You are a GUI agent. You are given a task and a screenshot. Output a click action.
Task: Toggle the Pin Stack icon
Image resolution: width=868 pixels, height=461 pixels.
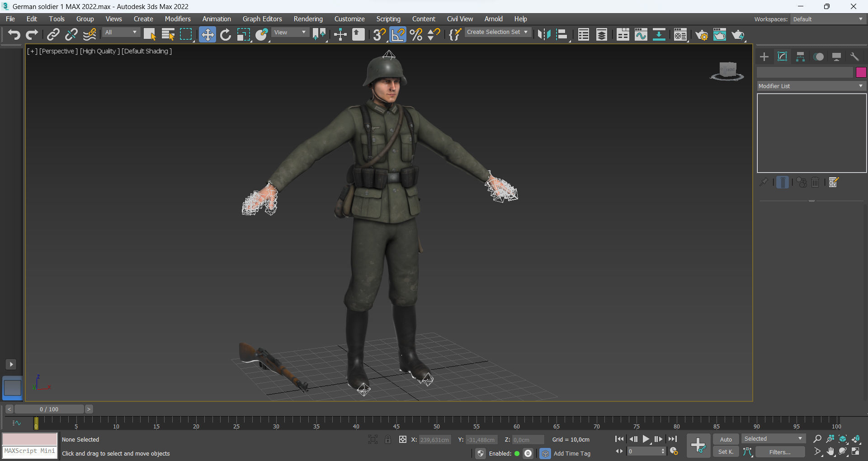pos(764,182)
